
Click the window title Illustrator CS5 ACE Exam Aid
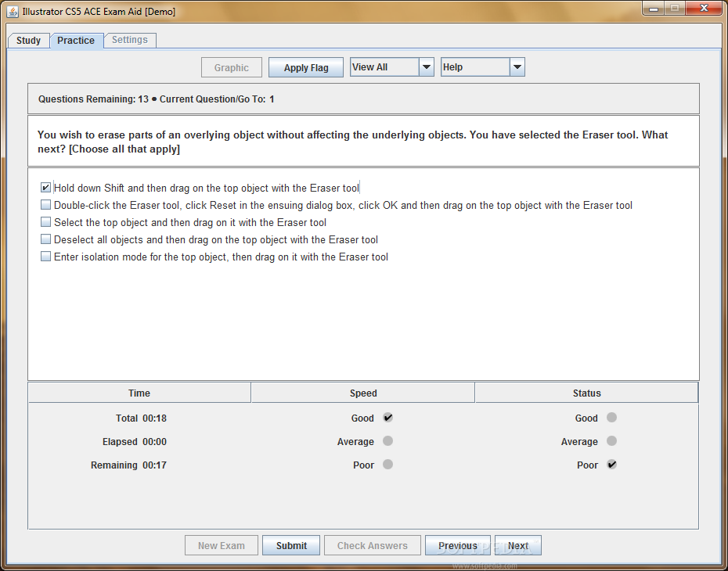pyautogui.click(x=99, y=11)
